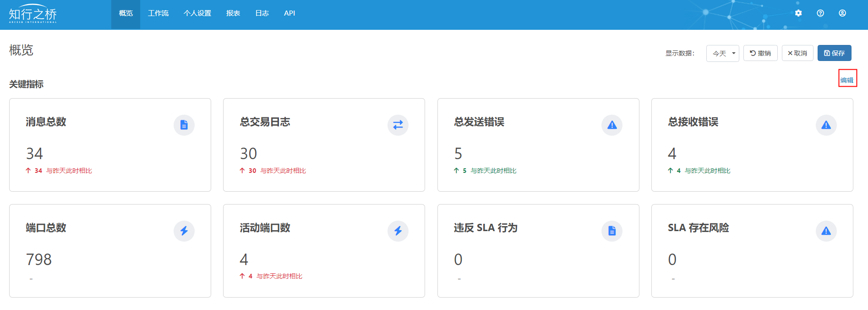Open the 个人设置 menu item
This screenshot has height=310, width=868.
coord(197,13)
